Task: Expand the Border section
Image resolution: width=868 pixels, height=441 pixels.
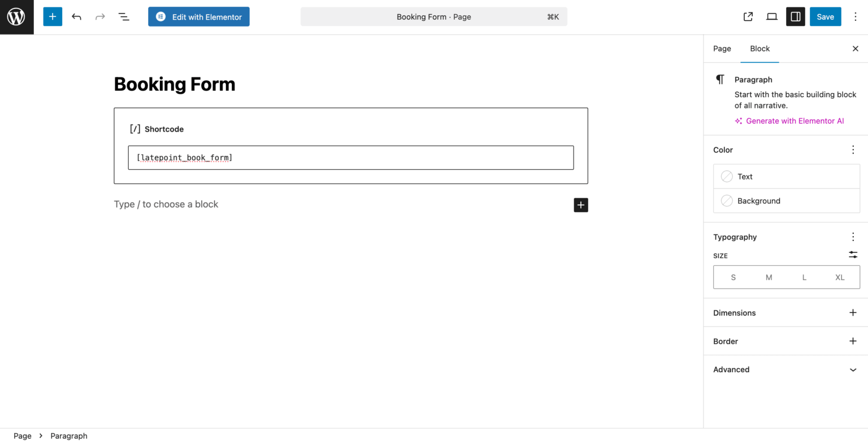Action: click(x=852, y=341)
